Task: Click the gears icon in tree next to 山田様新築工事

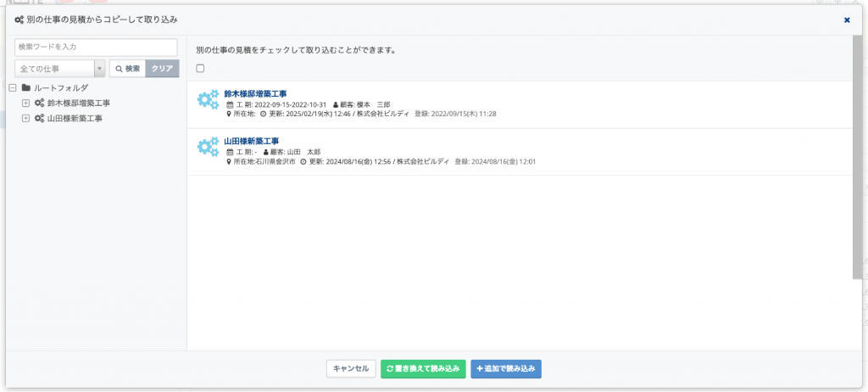Action: [39, 119]
